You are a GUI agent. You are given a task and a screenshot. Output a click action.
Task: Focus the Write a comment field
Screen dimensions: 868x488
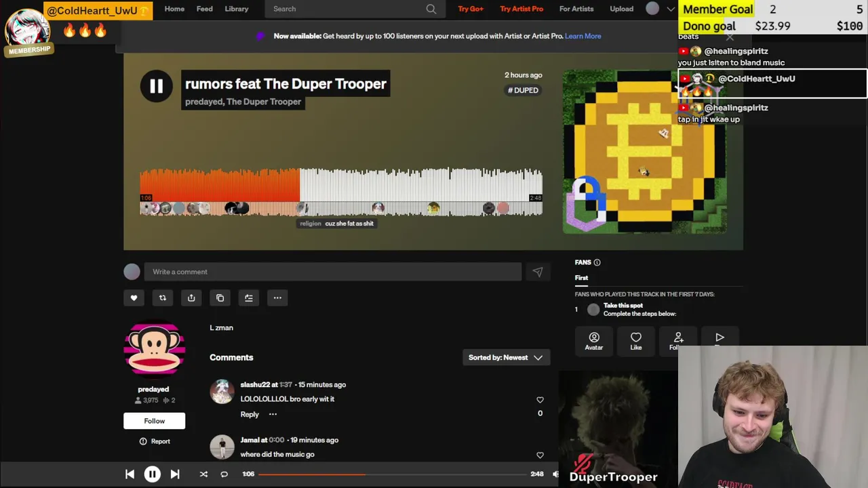pyautogui.click(x=332, y=272)
